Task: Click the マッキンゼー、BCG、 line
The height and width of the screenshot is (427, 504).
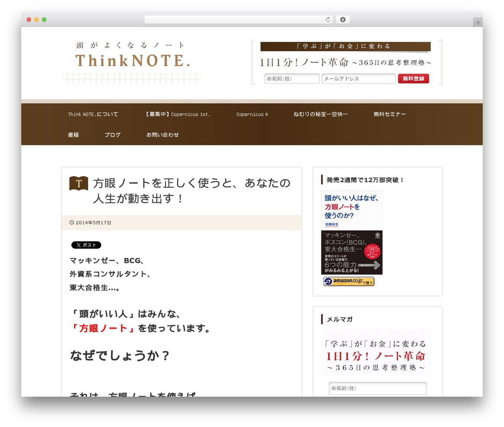Action: [107, 261]
